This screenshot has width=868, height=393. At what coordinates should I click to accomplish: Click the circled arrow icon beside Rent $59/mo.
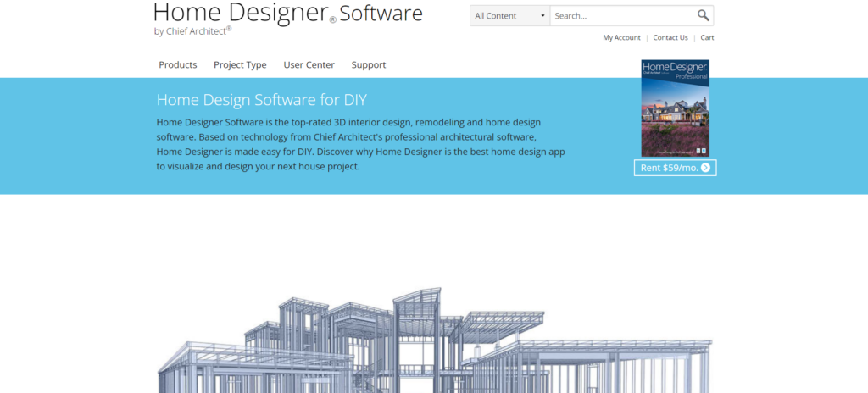(705, 168)
